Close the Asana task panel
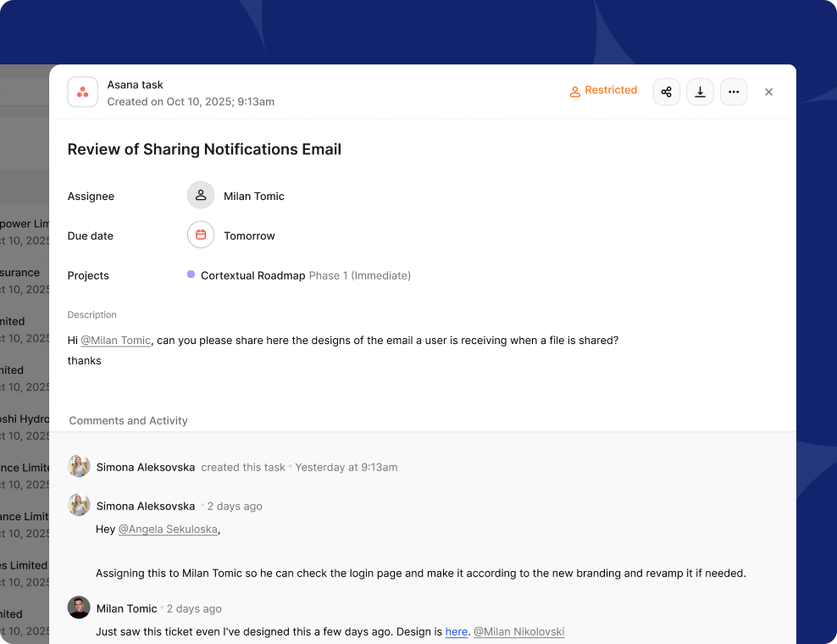Viewport: 837px width, 644px height. coord(768,92)
